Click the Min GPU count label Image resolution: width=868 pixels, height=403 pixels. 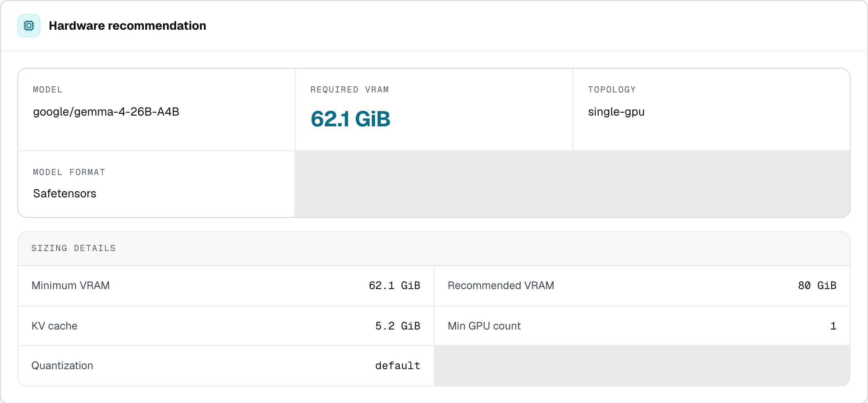point(484,326)
